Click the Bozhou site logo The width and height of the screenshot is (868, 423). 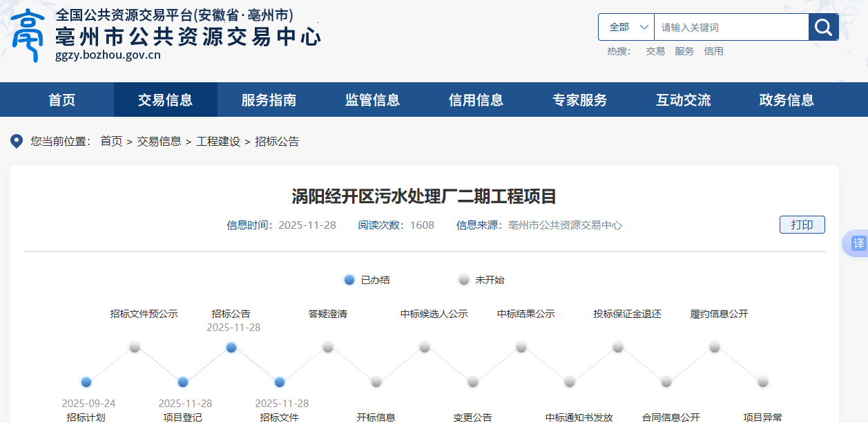coord(28,36)
